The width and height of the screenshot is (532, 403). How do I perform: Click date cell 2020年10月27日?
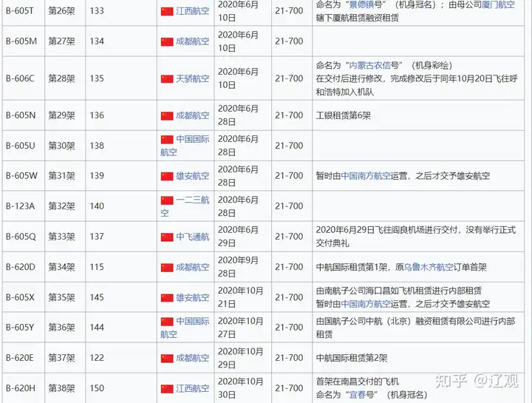tap(242, 328)
